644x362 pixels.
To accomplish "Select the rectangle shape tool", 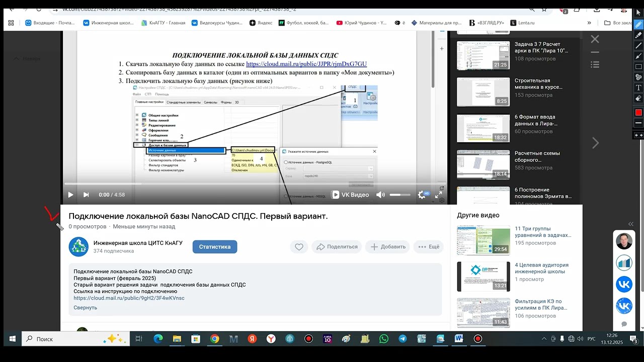I will (638, 67).
